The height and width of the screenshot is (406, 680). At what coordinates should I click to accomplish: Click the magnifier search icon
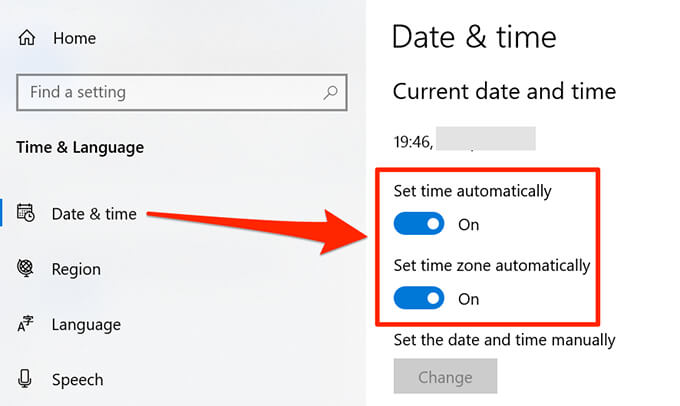coord(329,92)
